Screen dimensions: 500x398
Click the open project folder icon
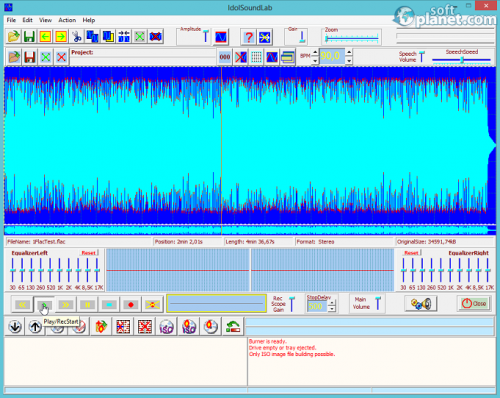14,57
